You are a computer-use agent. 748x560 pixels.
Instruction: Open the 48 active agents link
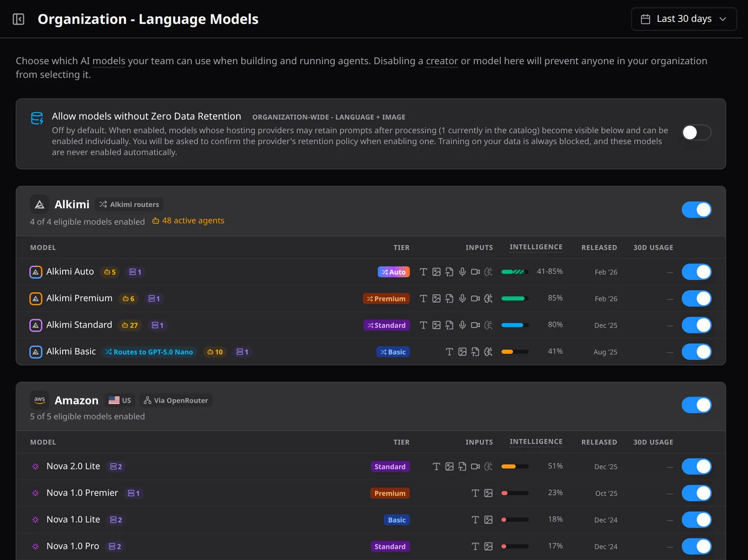[x=188, y=221]
